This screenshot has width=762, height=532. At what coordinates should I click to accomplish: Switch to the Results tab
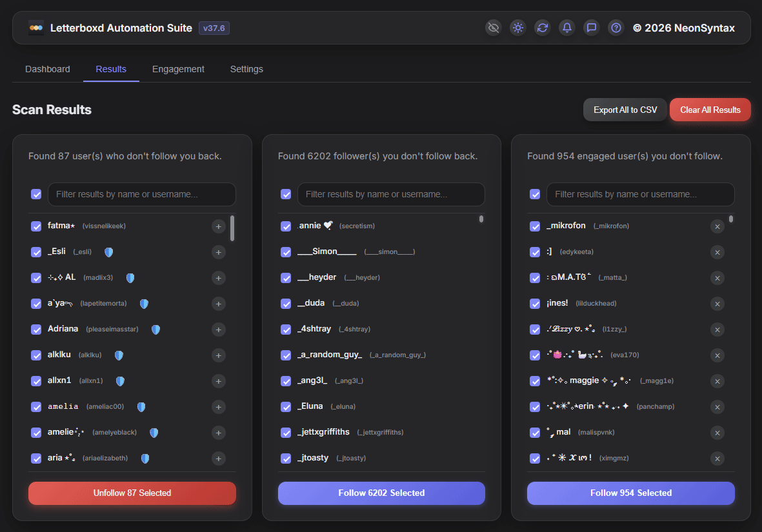pyautogui.click(x=111, y=69)
